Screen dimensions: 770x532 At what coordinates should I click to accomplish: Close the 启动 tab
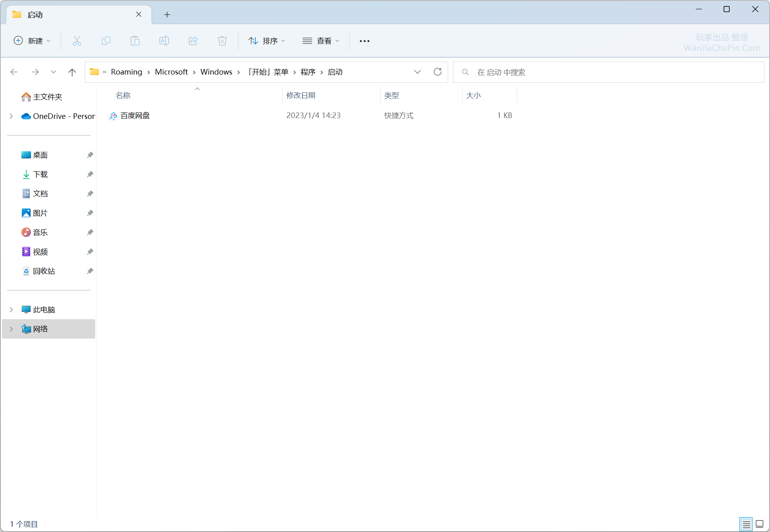click(139, 15)
